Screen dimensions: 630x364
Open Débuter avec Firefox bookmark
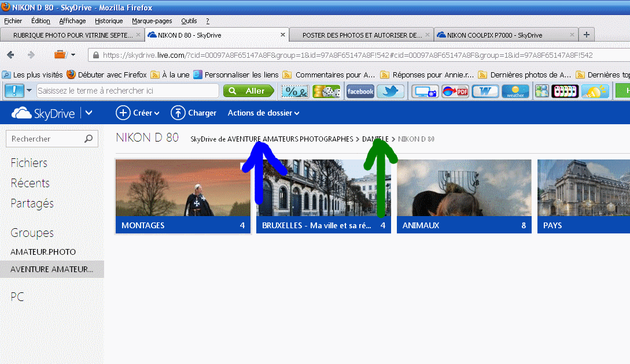click(x=107, y=75)
